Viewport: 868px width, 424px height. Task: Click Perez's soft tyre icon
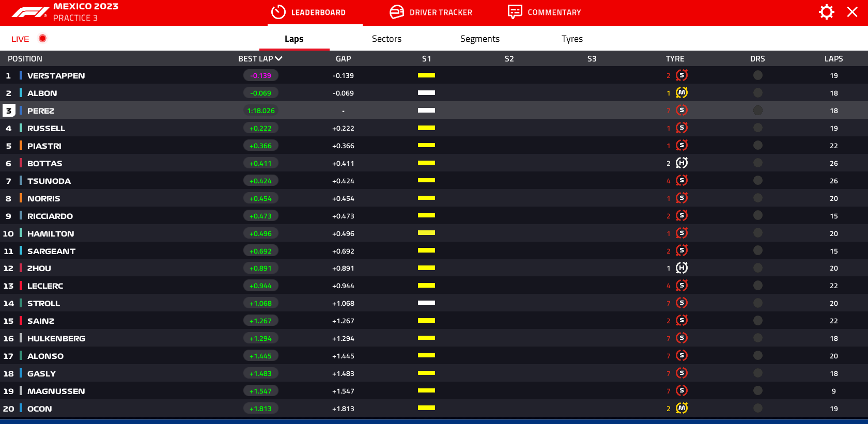pos(682,110)
